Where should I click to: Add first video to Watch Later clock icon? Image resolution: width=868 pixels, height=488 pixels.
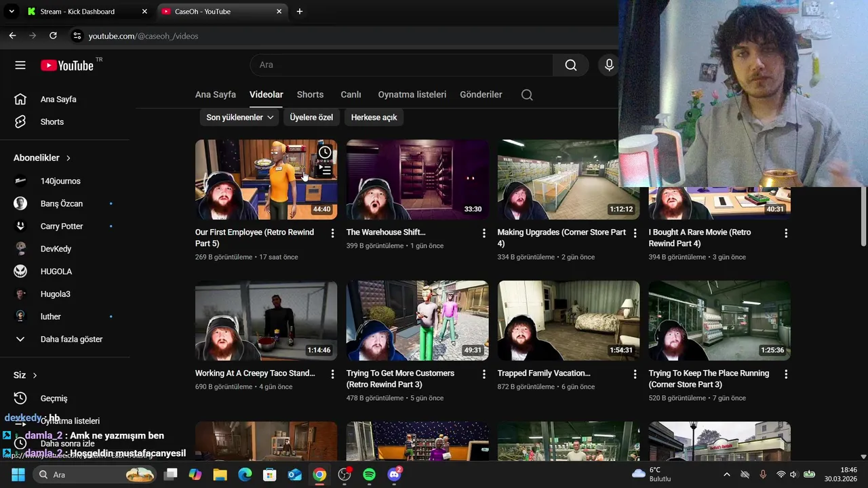coord(325,152)
